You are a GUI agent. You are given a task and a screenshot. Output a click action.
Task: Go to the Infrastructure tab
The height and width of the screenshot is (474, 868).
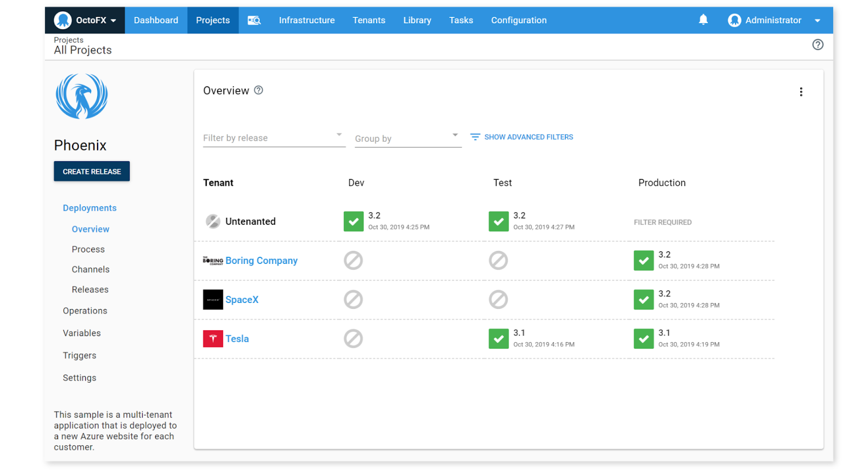(307, 20)
